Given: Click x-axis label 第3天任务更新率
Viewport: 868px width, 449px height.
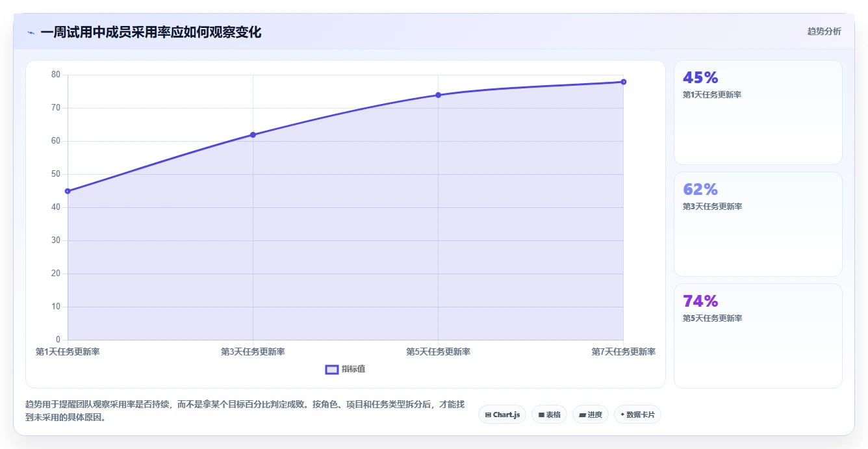Looking at the screenshot, I should click(253, 352).
